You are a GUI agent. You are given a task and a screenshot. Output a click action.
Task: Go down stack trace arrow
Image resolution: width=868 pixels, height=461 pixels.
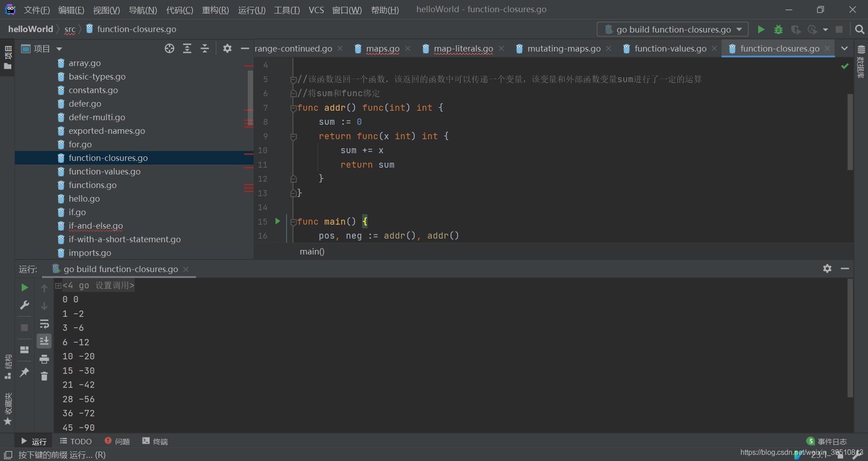click(x=44, y=306)
